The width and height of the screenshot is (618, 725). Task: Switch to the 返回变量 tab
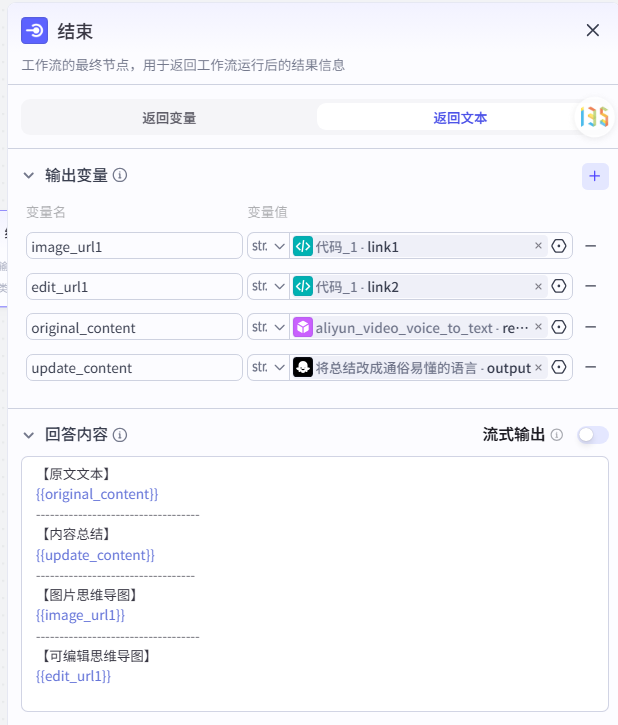(x=169, y=118)
